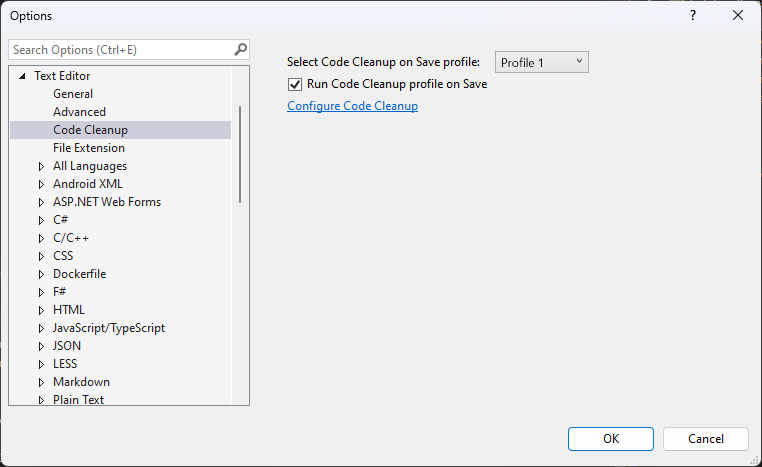Open the help question mark button

[693, 16]
